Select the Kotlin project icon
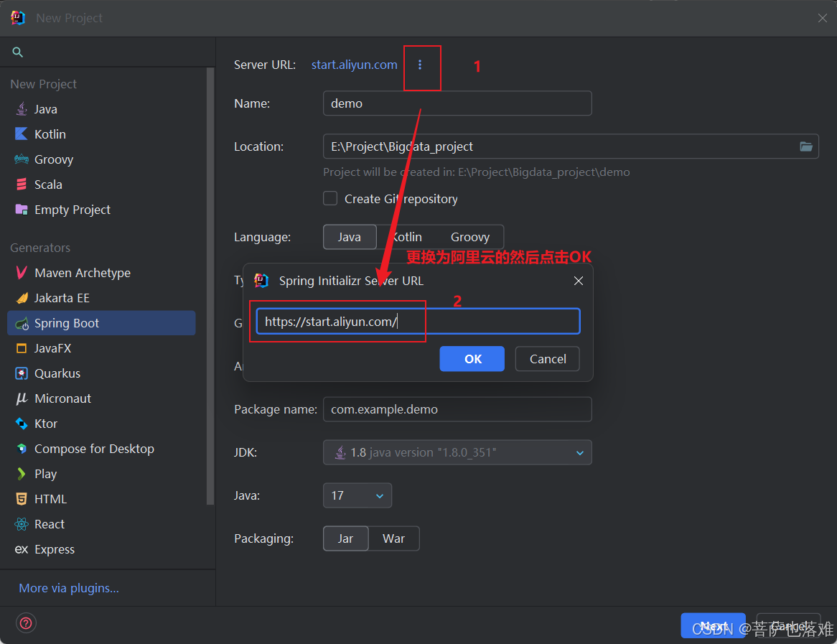Viewport: 837px width, 644px height. [x=22, y=134]
